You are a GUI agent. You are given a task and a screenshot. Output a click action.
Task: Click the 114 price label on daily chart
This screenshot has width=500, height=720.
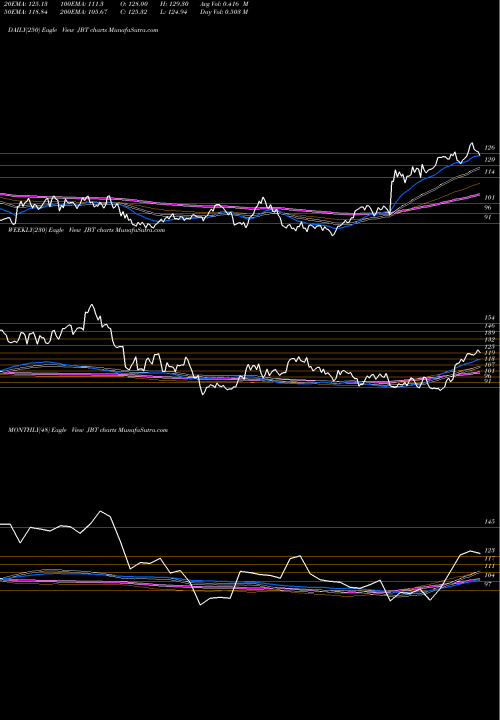[490, 172]
